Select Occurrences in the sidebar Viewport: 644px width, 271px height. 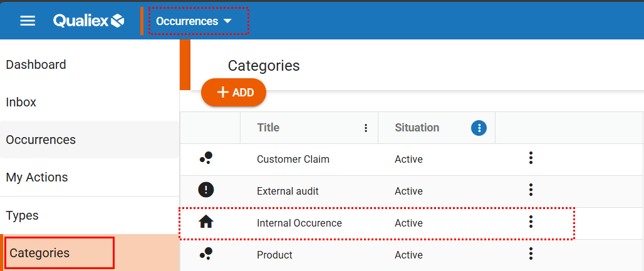41,140
